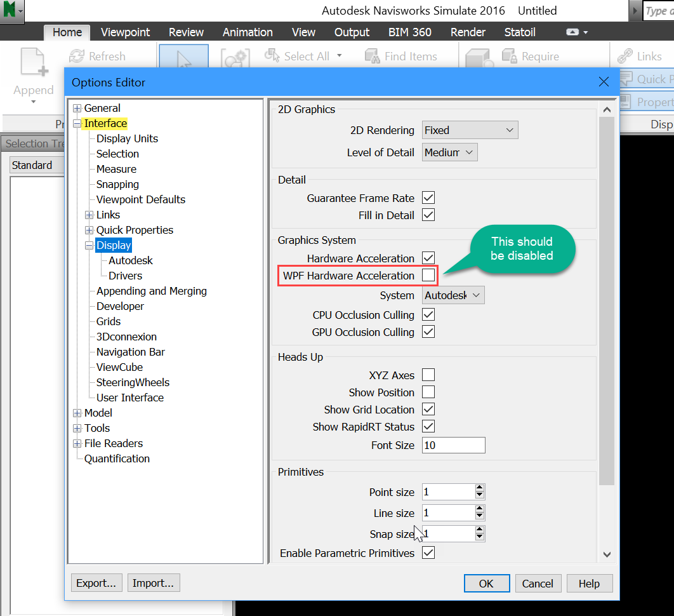674x616 pixels.
Task: Enable WPF Hardware Acceleration
Action: (x=428, y=276)
